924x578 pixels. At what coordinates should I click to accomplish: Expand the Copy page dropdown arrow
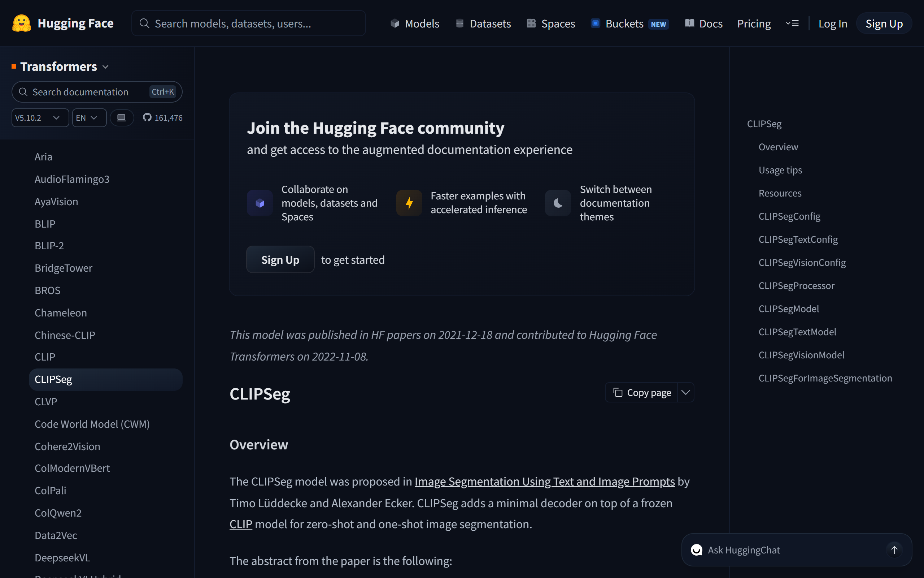[x=686, y=393]
